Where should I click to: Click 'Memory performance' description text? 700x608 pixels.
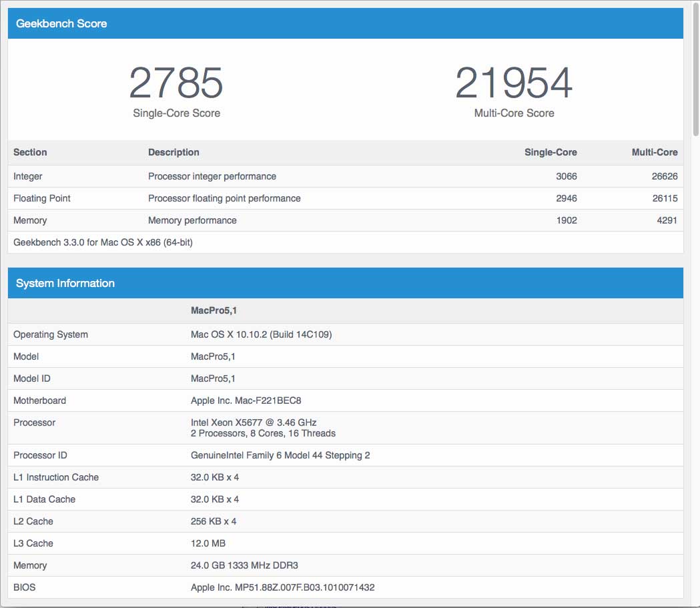[192, 220]
